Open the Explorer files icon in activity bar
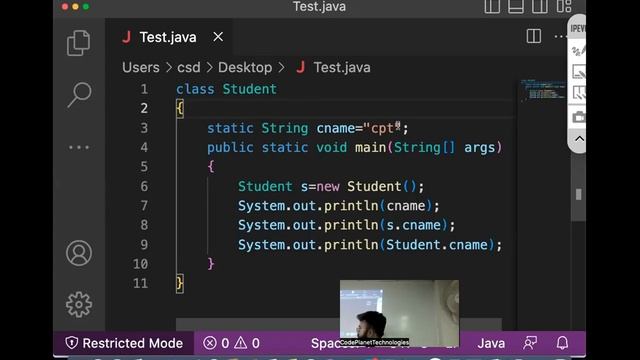The height and width of the screenshot is (360, 640). point(78,43)
